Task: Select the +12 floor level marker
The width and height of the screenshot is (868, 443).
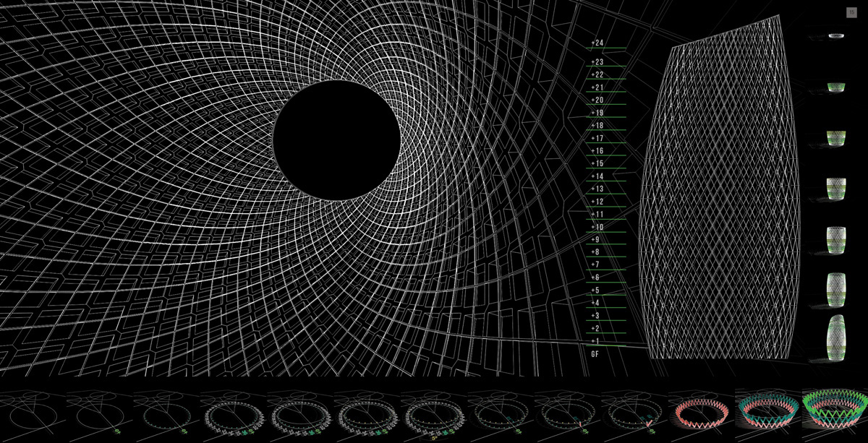Action: click(x=597, y=202)
